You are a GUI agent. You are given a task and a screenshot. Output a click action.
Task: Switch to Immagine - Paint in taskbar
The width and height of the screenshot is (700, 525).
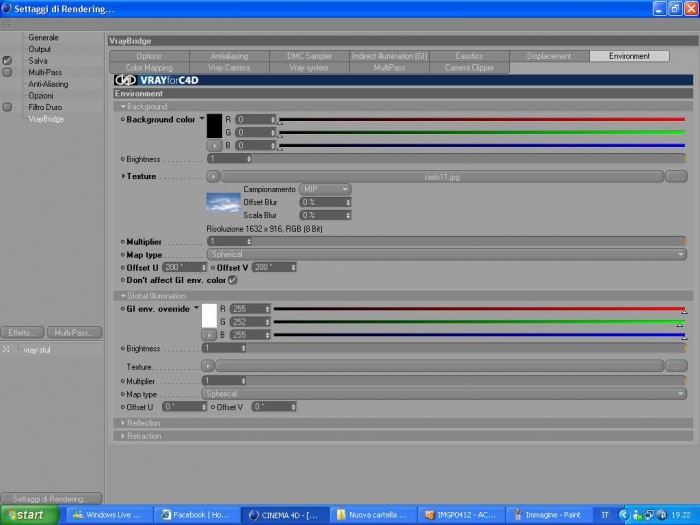pyautogui.click(x=548, y=515)
